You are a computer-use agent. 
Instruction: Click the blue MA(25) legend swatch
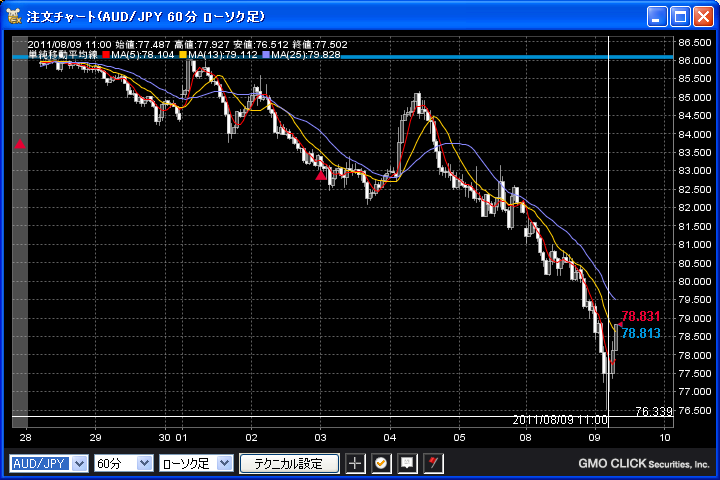click(x=263, y=55)
